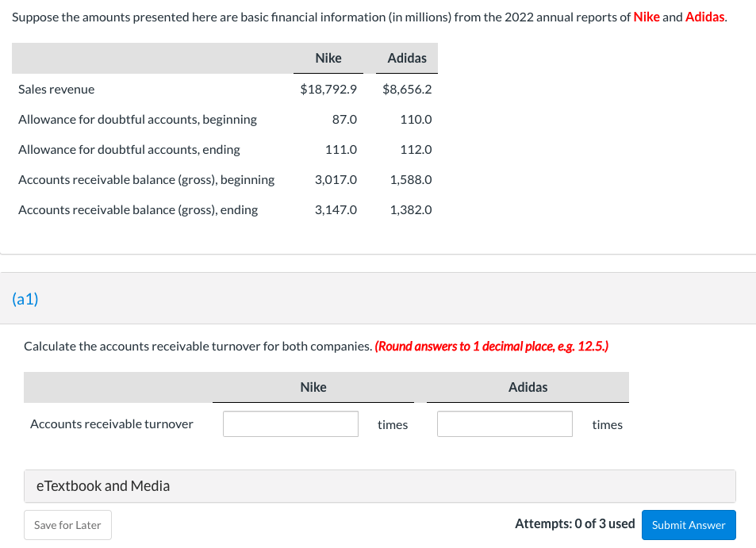
Task: Click the Adidas header in the data table
Action: (406, 58)
